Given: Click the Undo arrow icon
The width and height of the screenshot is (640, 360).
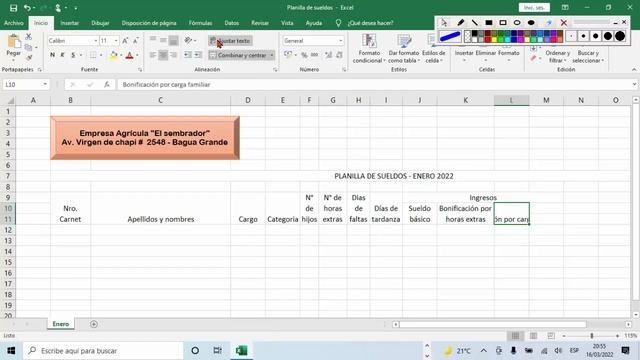Looking at the screenshot, I should coord(27,8).
